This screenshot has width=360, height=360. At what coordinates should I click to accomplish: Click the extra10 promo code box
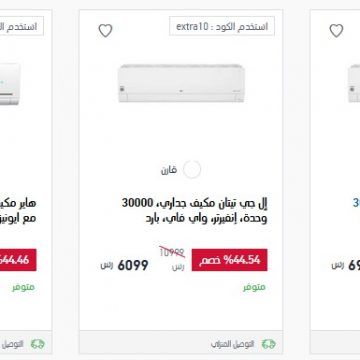(x=222, y=26)
